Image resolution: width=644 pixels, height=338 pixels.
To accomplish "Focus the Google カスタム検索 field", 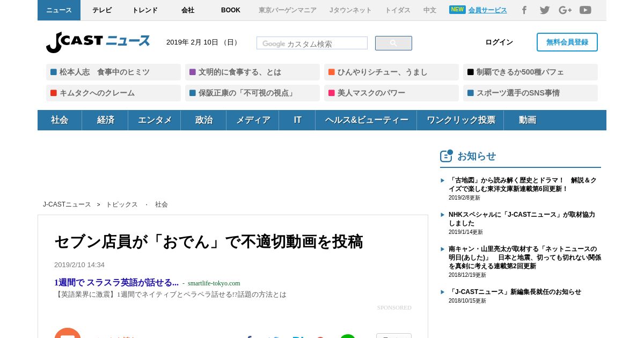I will pos(312,43).
